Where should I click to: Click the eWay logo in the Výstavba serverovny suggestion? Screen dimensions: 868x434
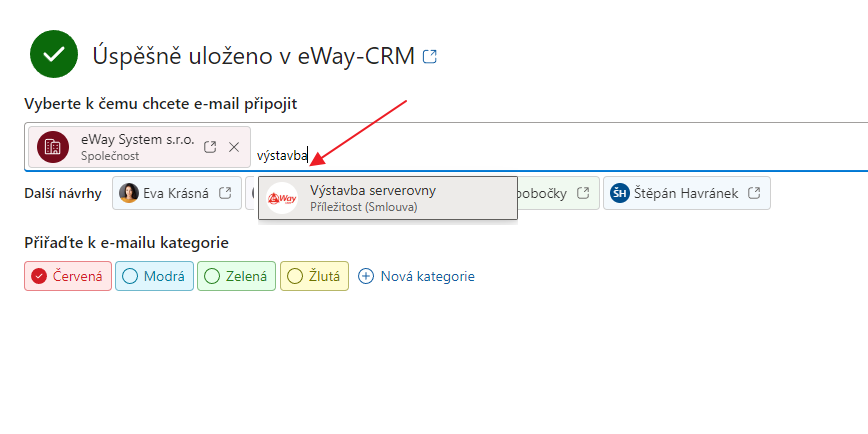(282, 198)
